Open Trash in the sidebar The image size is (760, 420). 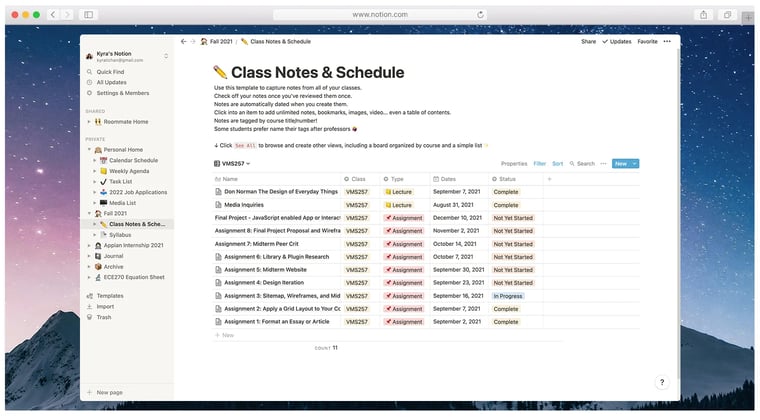[104, 317]
